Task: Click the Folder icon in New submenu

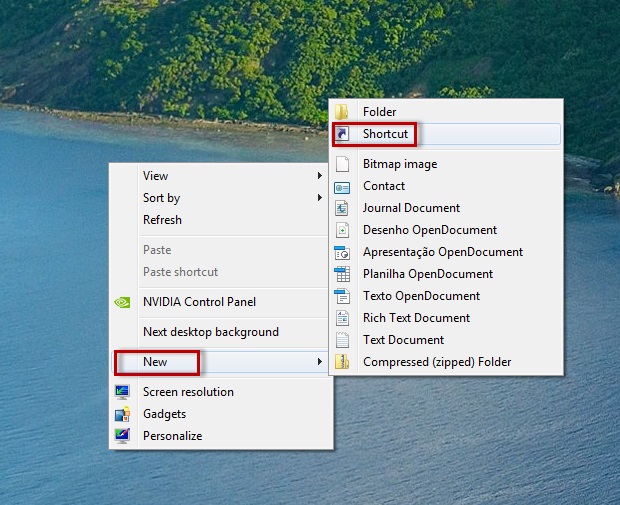Action: coord(342,112)
